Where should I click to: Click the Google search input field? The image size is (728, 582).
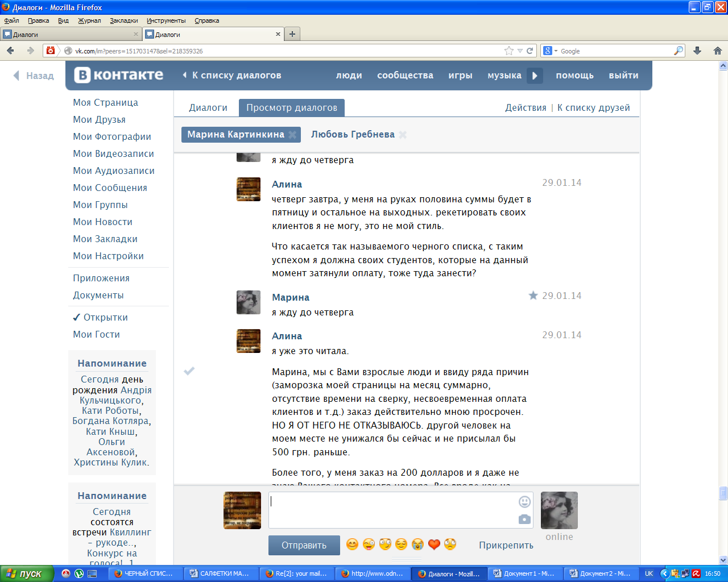(x=616, y=51)
